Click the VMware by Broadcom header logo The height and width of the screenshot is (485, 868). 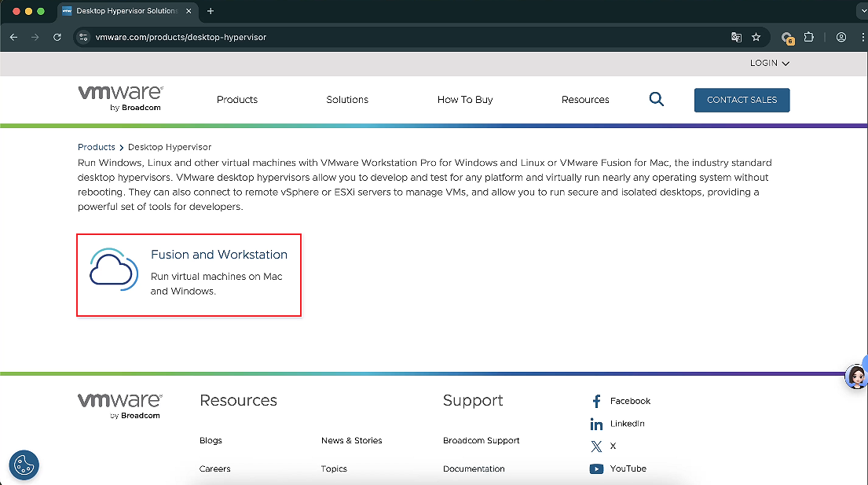click(120, 98)
